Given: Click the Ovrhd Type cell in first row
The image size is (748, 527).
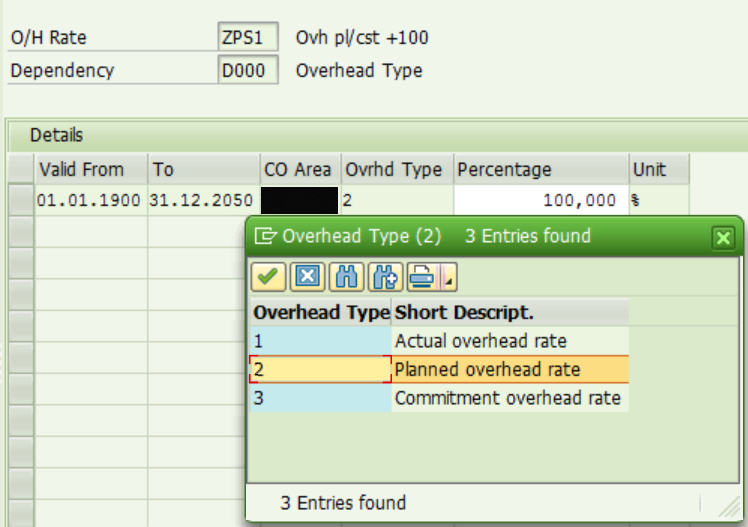Looking at the screenshot, I should coord(397,200).
